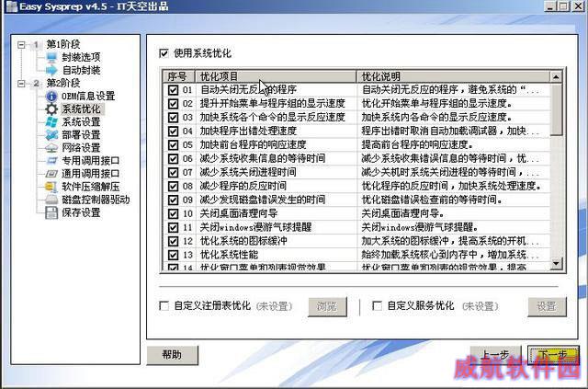Select the 第1阶段 tree label
The image size is (588, 389).
(63, 44)
